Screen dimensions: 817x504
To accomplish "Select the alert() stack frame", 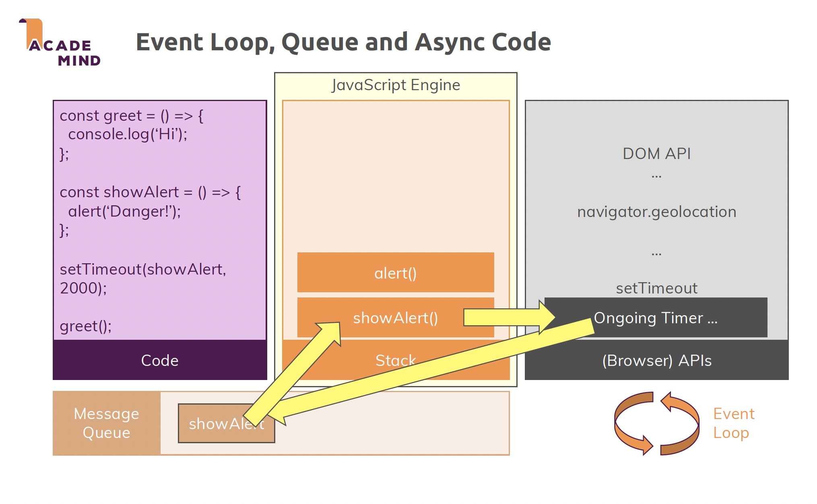I will (396, 272).
